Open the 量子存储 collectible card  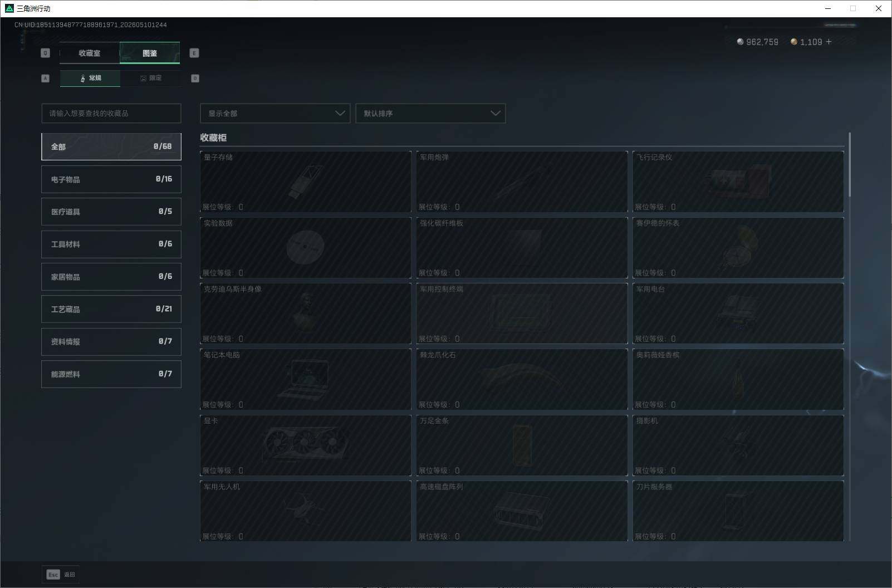[x=306, y=182]
